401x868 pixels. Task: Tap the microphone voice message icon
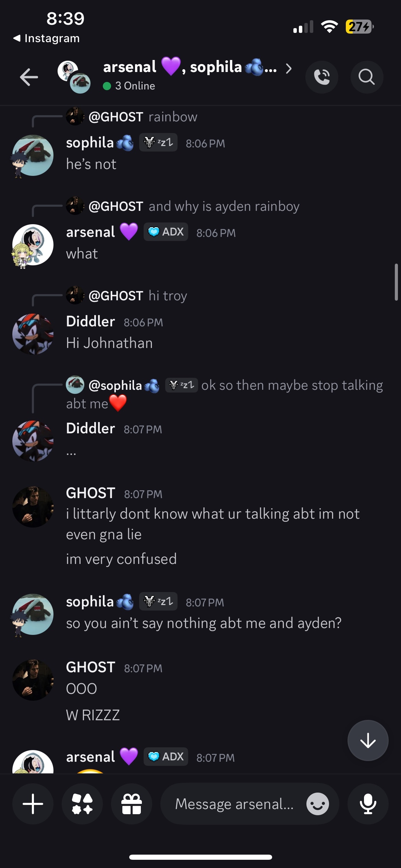pos(368,804)
